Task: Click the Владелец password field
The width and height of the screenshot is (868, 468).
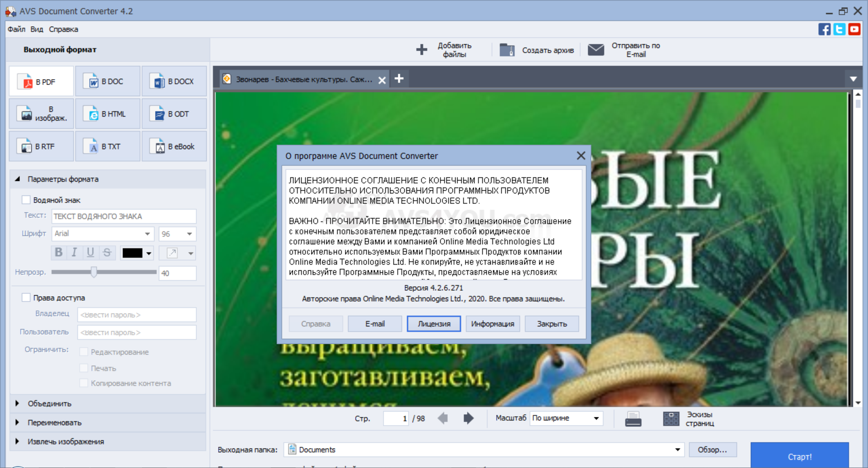Action: [x=137, y=315]
